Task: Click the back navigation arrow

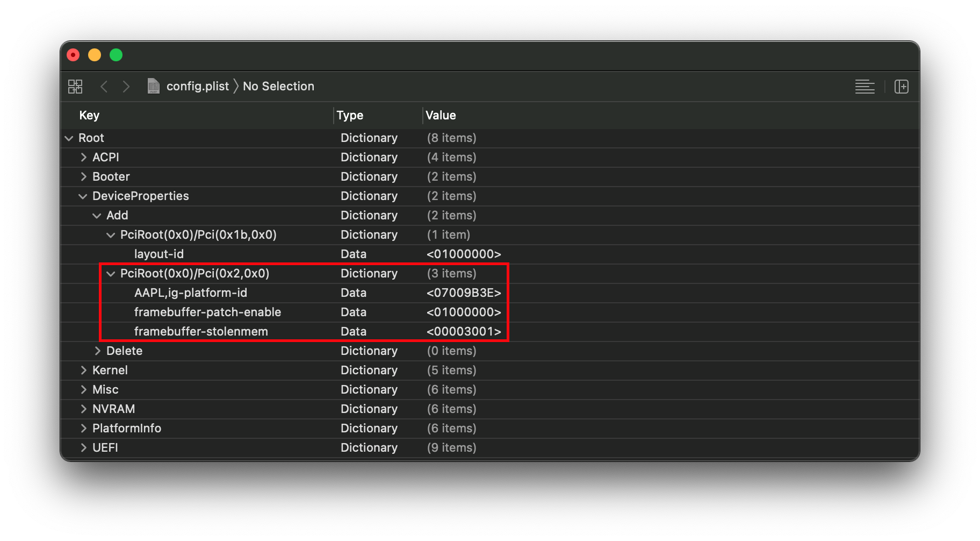Action: coord(104,87)
